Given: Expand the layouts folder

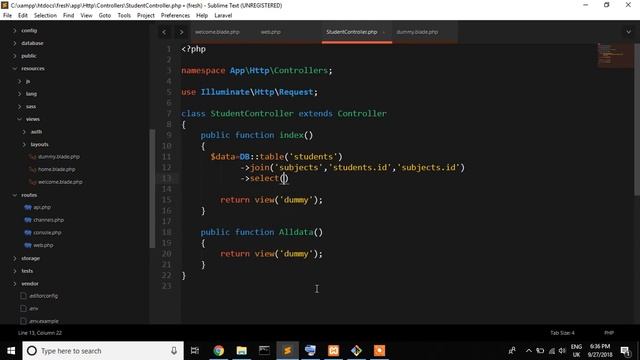Looking at the screenshot, I should click(x=24, y=144).
